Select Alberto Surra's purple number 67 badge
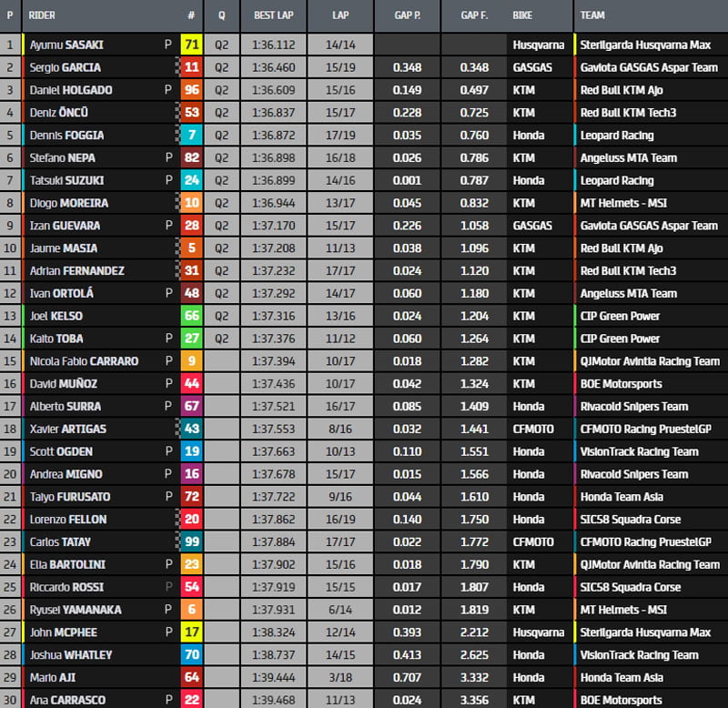The width and height of the screenshot is (728, 708). point(192,406)
